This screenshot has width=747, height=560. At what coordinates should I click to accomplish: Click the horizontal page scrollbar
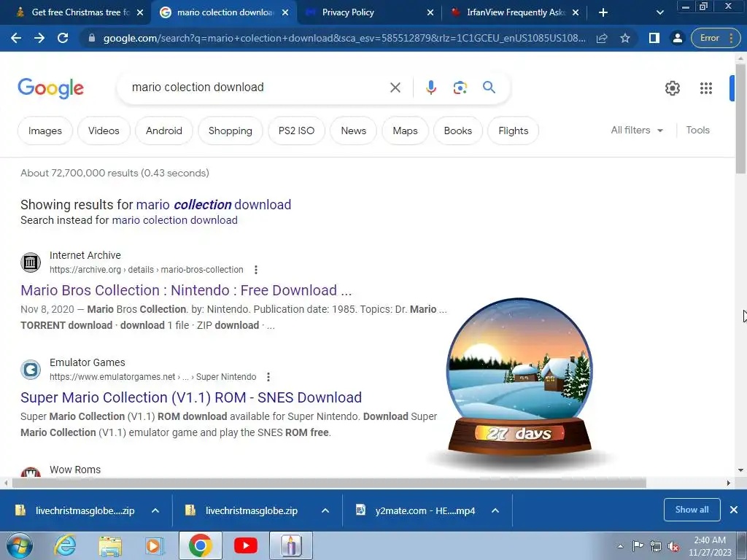pos(329,483)
